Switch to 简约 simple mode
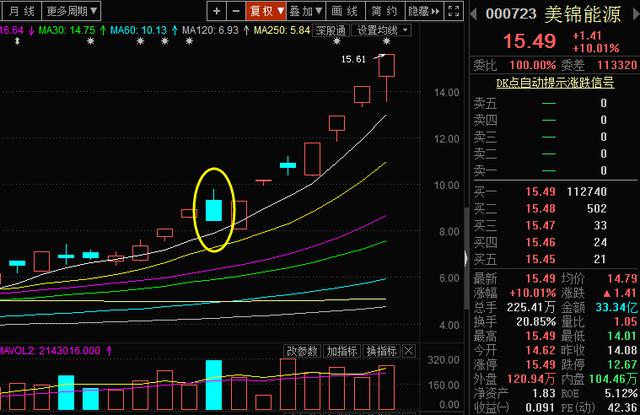The image size is (640, 415). click(x=384, y=11)
